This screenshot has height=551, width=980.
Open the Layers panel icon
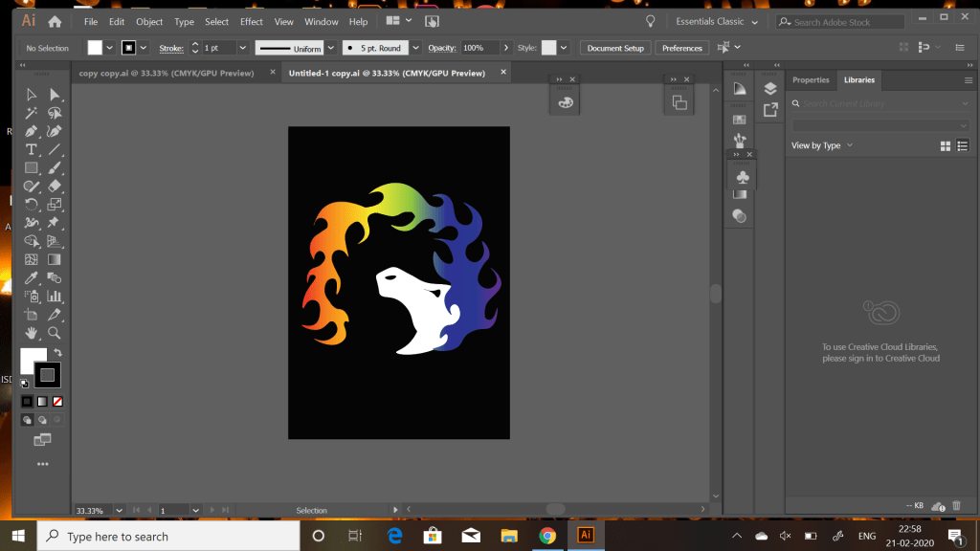click(770, 88)
